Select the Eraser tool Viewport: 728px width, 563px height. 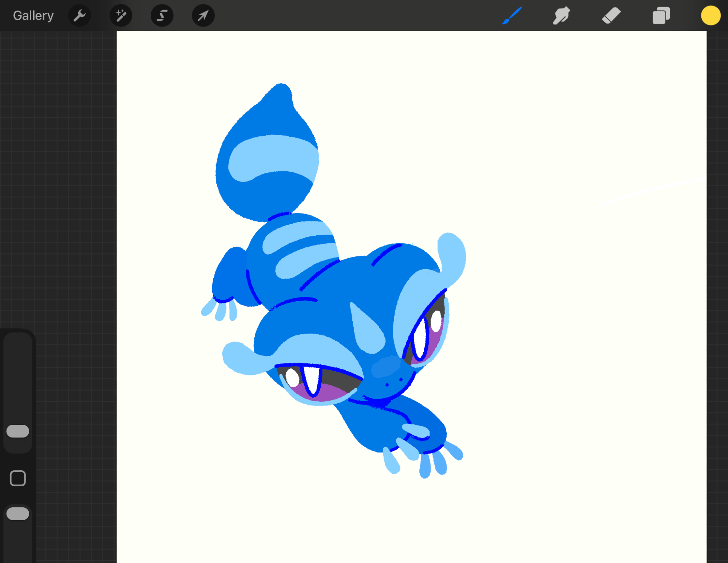[611, 16]
